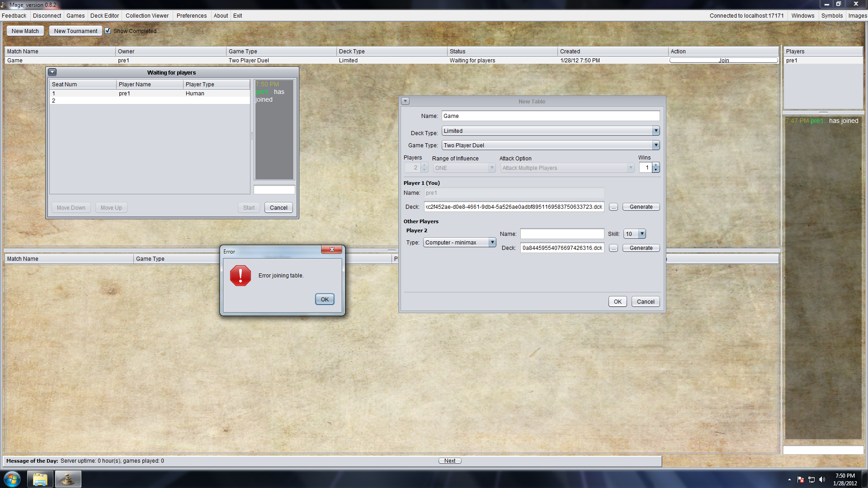The width and height of the screenshot is (868, 488).
Task: Close the Error dialog with the X button
Action: click(x=332, y=249)
